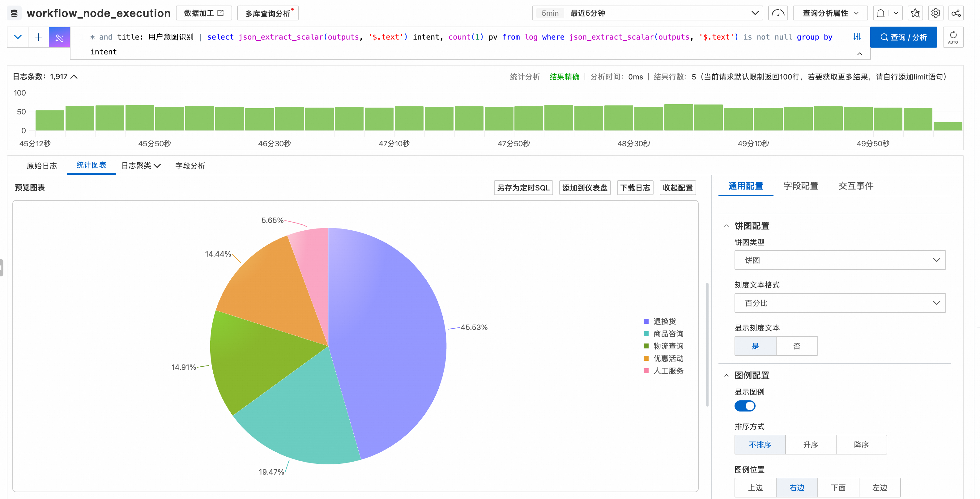Click the star favorite icon
Image resolution: width=980 pixels, height=499 pixels.
point(915,13)
